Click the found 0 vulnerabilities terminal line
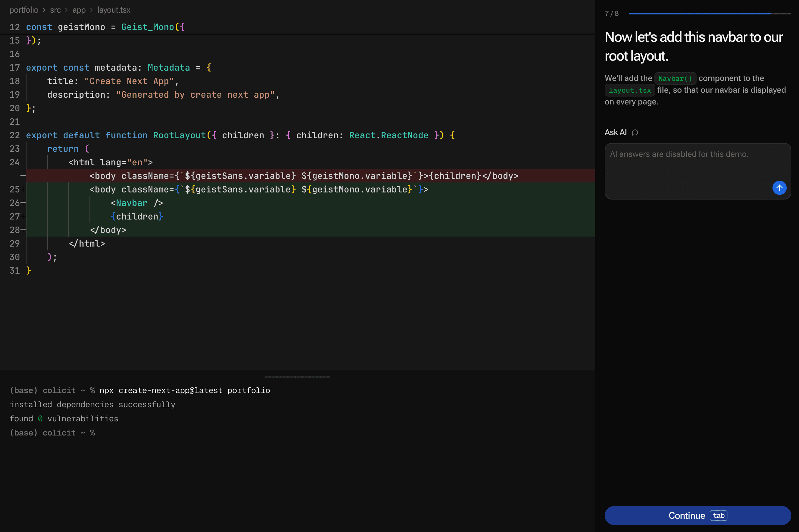 click(x=64, y=419)
